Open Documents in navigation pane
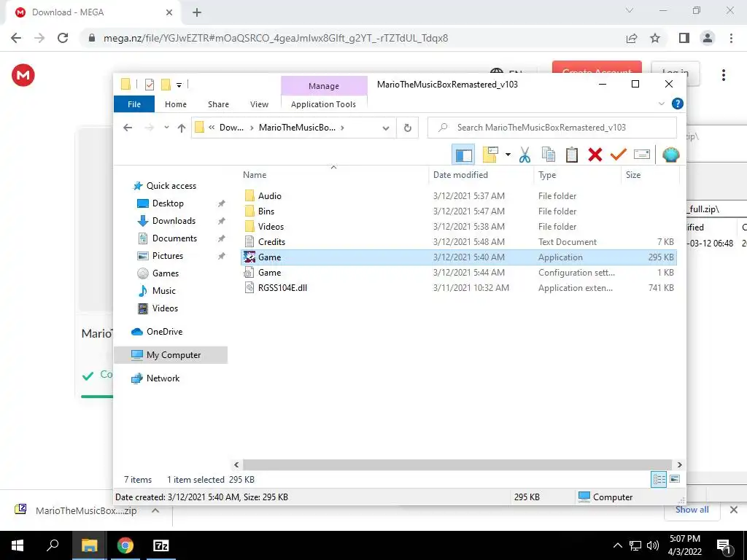The height and width of the screenshot is (560, 747). pyautogui.click(x=167, y=238)
